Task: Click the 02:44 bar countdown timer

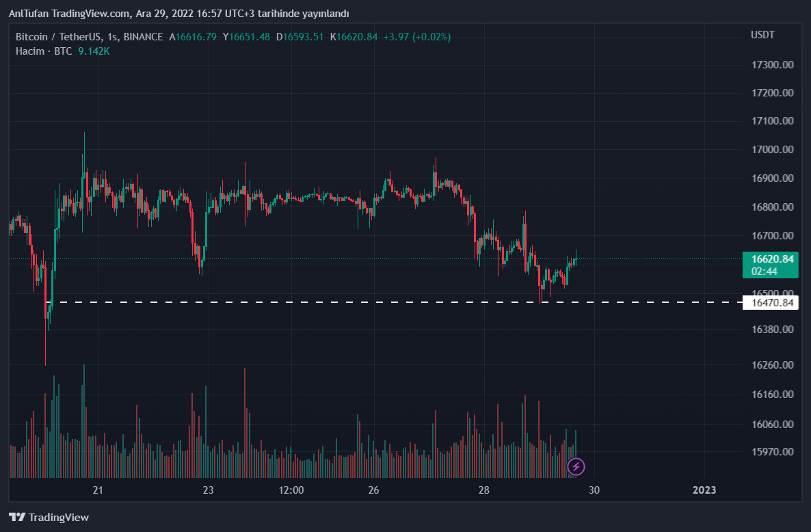Action: 764,271
